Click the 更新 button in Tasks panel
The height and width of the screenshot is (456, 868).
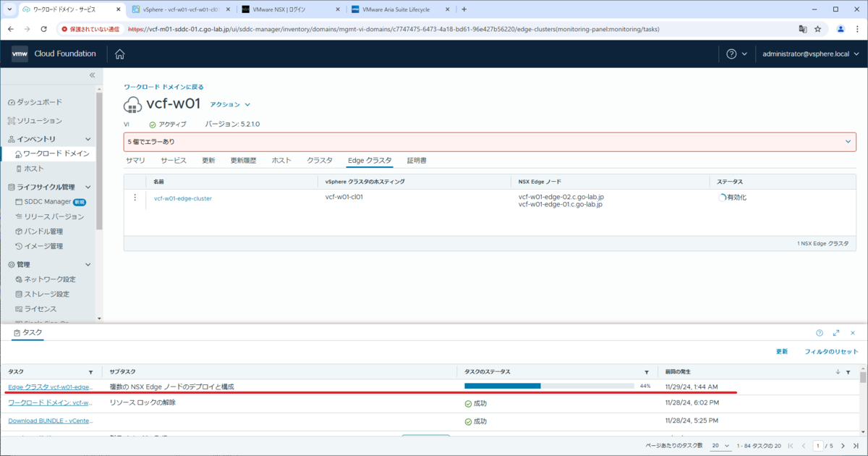pyautogui.click(x=782, y=352)
